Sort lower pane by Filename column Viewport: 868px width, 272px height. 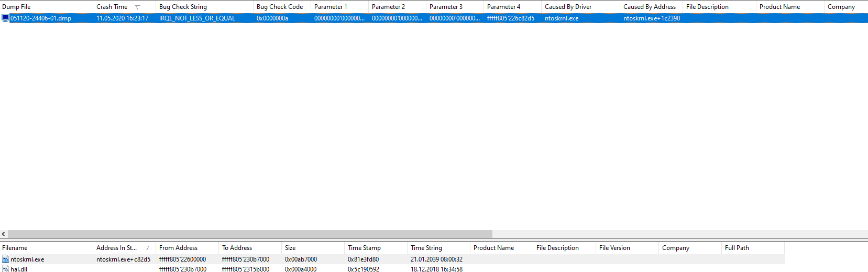tap(47, 248)
